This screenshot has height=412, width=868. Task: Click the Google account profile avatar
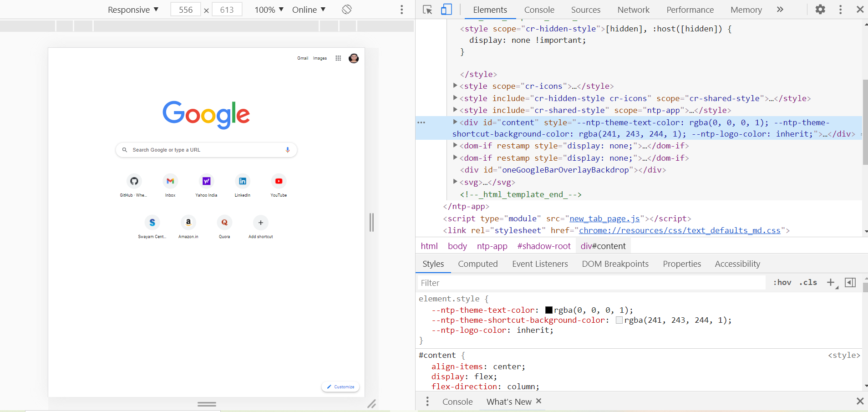click(x=354, y=58)
